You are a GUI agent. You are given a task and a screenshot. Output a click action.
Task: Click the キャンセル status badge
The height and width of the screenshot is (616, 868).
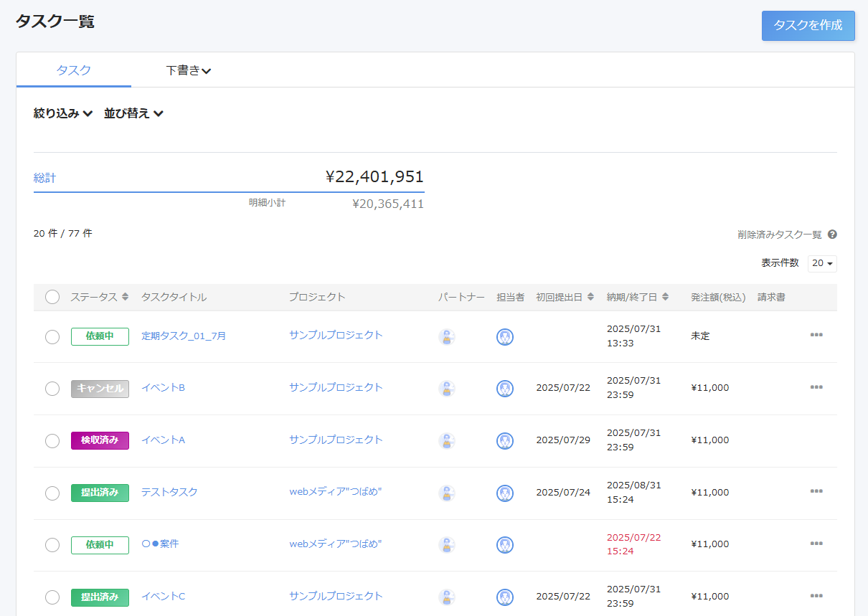pos(100,389)
